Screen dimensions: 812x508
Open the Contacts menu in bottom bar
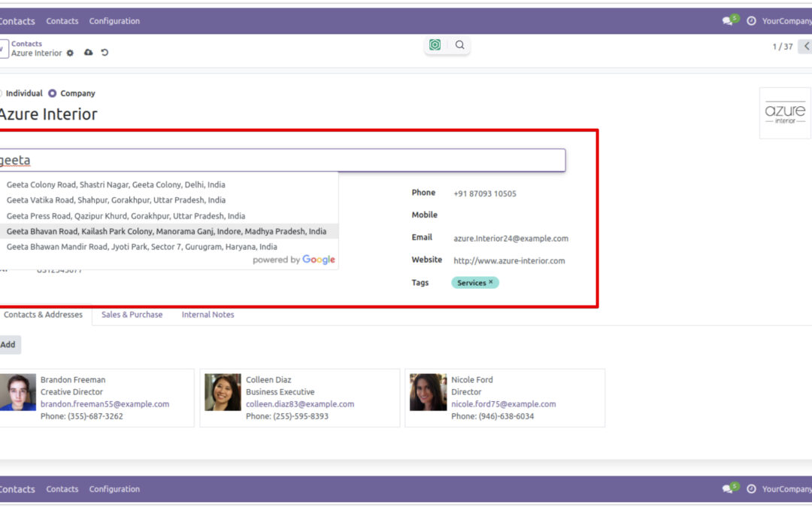click(62, 489)
